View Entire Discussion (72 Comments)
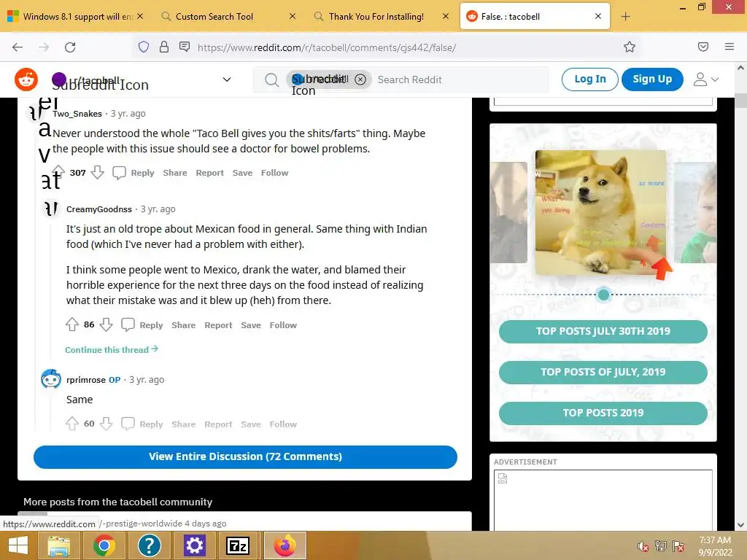747x560 pixels. 245,456
